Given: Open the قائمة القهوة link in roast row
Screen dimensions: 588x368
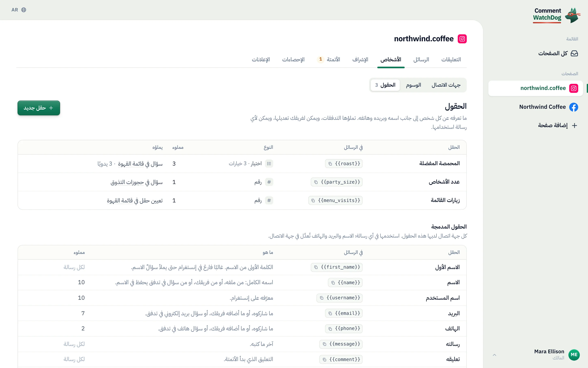Looking at the screenshot, I should click(131, 164).
